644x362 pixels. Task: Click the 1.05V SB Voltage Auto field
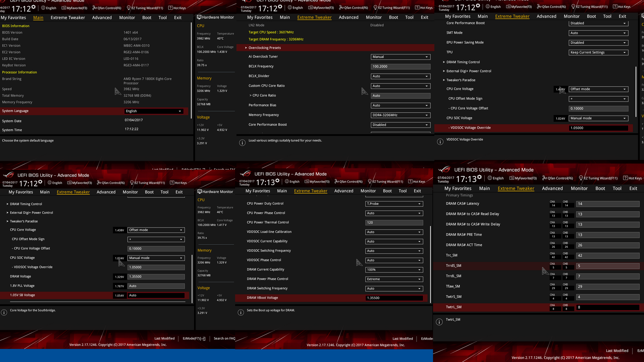pos(156,295)
